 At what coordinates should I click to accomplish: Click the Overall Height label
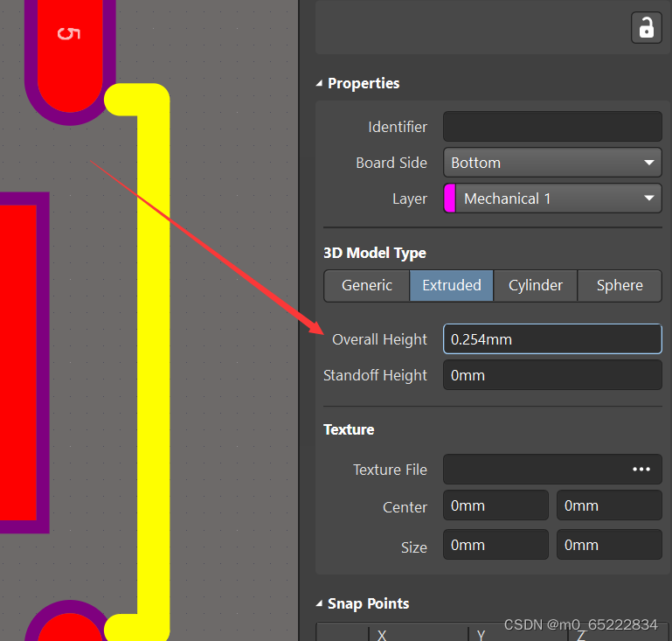(x=379, y=339)
